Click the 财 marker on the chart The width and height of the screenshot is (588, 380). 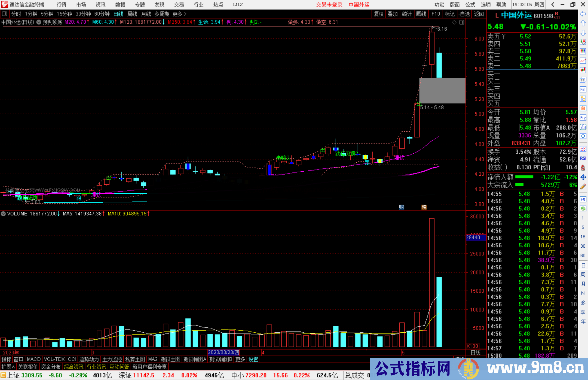point(402,207)
